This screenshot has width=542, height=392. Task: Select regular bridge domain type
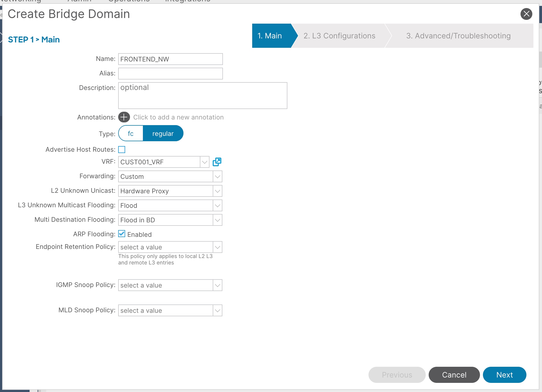click(163, 133)
